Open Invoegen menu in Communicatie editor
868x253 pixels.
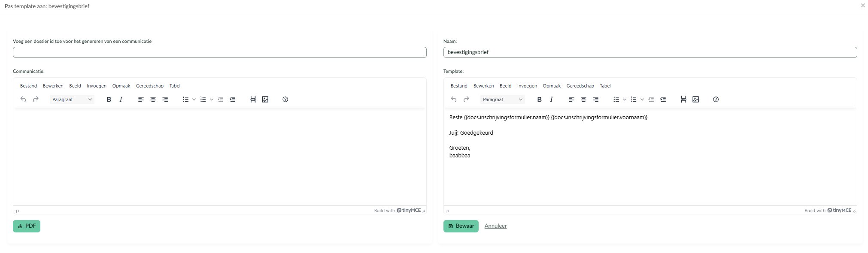click(x=97, y=86)
